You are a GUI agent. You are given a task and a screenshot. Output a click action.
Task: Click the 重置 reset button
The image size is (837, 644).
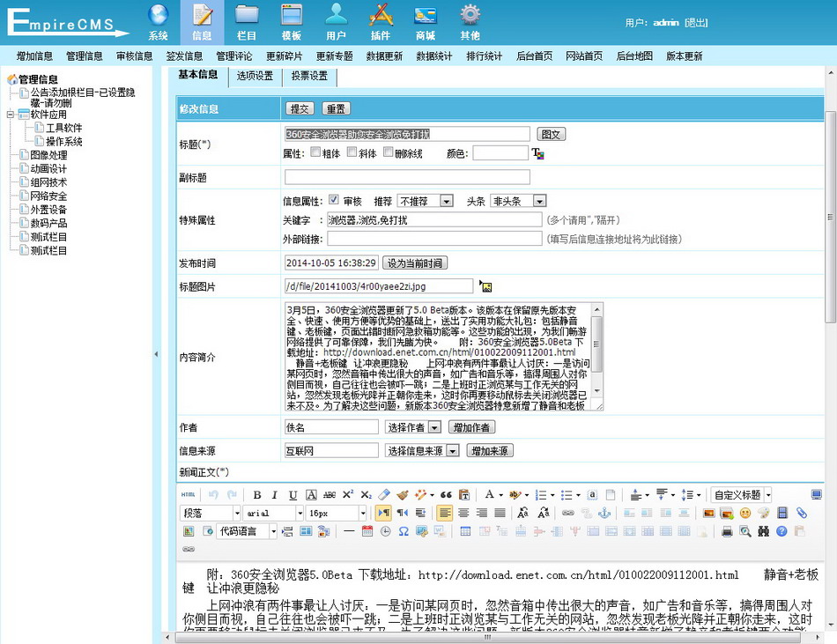coord(336,108)
